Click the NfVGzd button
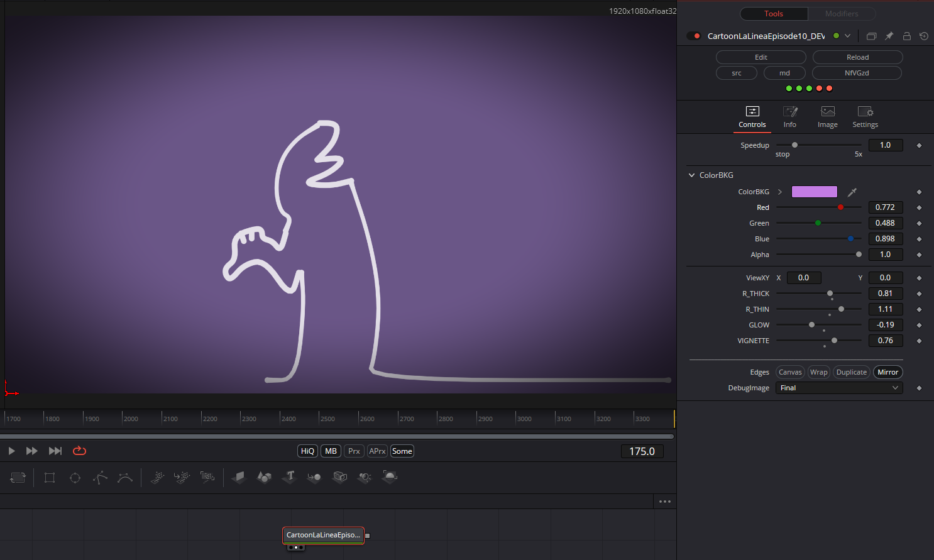Viewport: 934px width, 560px height. tap(857, 73)
